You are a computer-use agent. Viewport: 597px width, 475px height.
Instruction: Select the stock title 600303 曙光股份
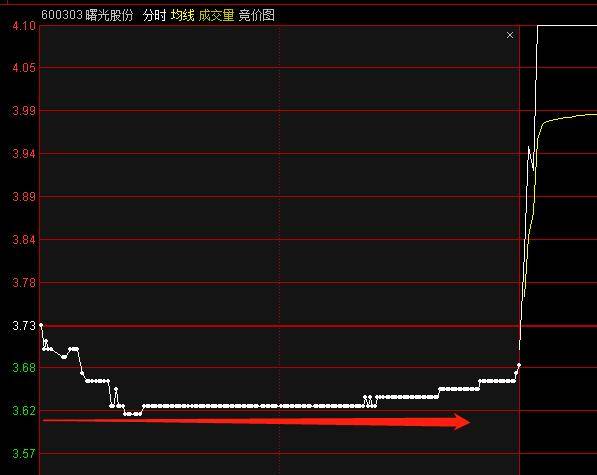(87, 15)
